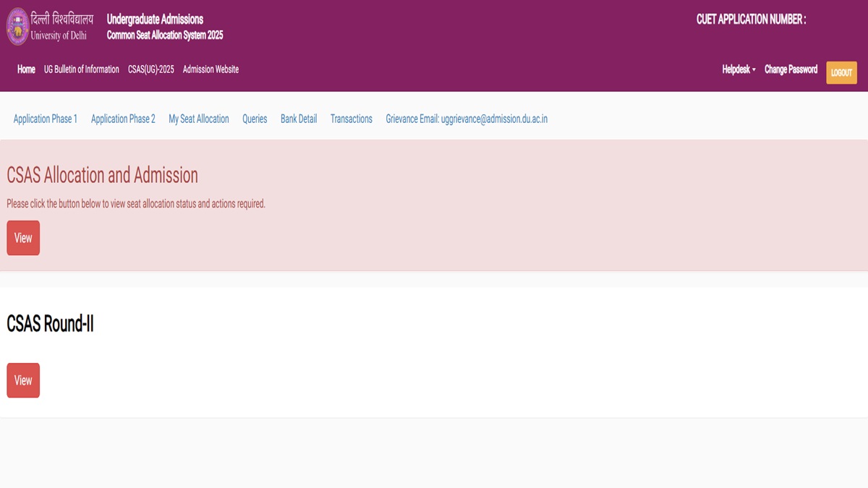Viewport: 868px width, 488px height.
Task: Switch to Application Phase 1 tab
Action: pos(46,119)
